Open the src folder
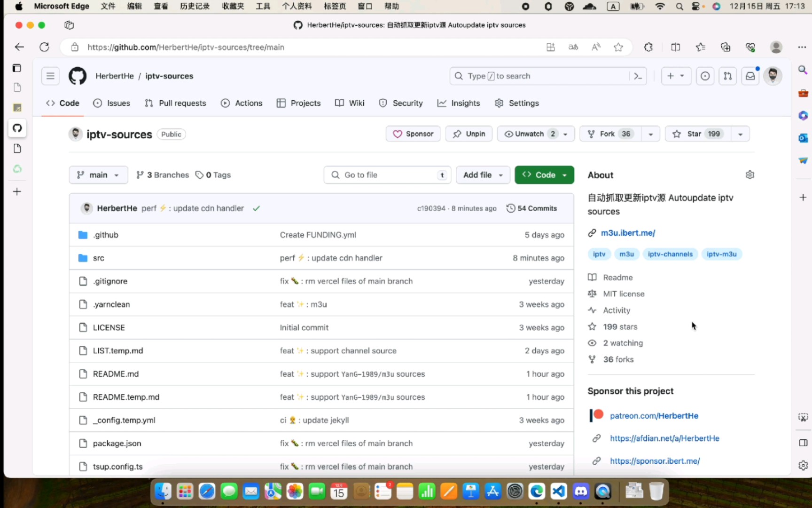The height and width of the screenshot is (508, 812). 98,258
